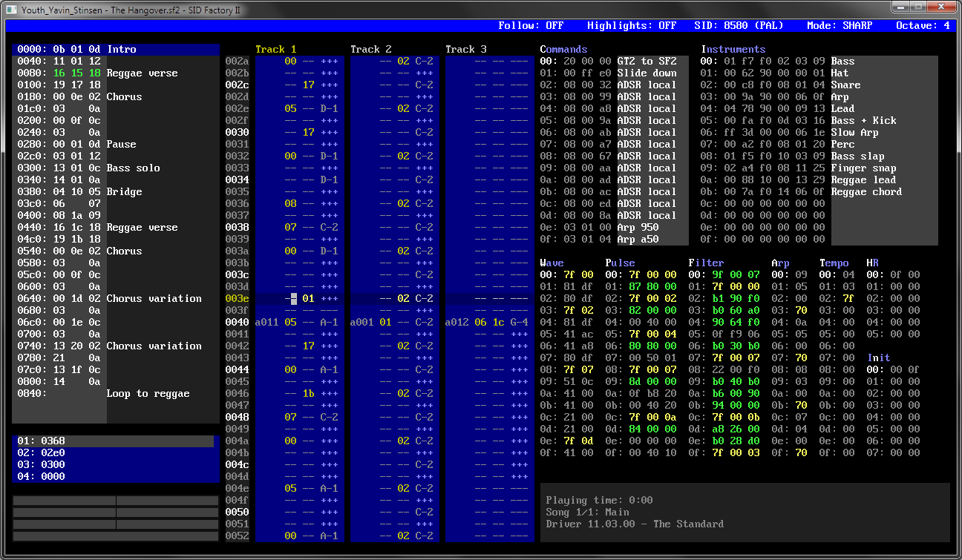This screenshot has height=560, width=962.
Task: Click row number 003e in the tracker
Action: [x=237, y=298]
